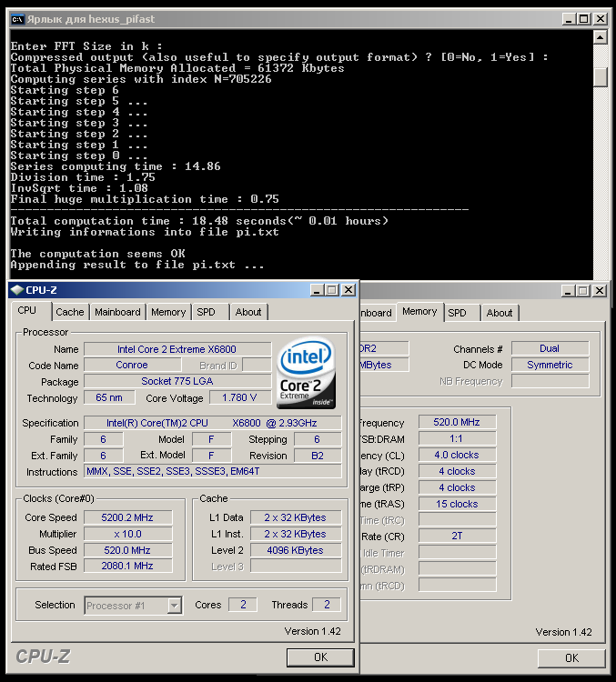Minimize the rear CPU-Z memory window
Image resolution: width=616 pixels, height=682 pixels.
tap(568, 291)
